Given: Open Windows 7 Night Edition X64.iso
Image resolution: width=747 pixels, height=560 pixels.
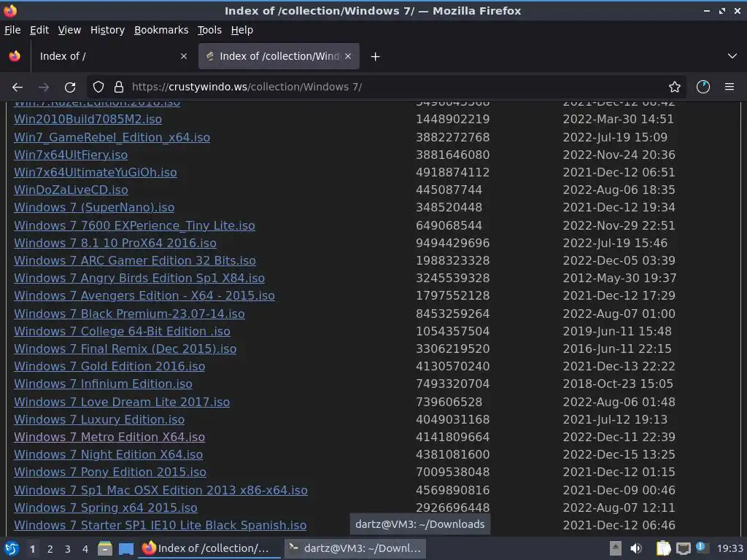Looking at the screenshot, I should click(108, 455).
